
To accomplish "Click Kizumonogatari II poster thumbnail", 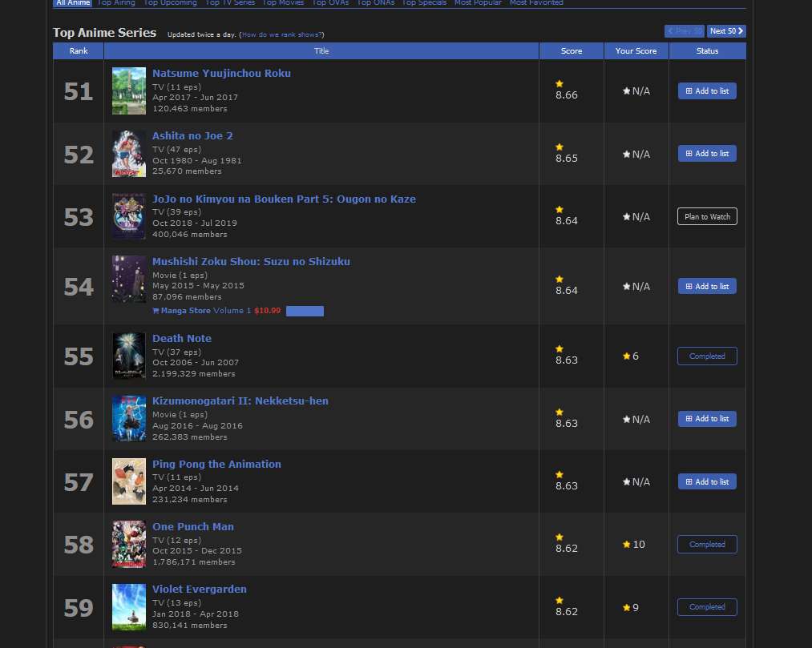I will tap(129, 419).
